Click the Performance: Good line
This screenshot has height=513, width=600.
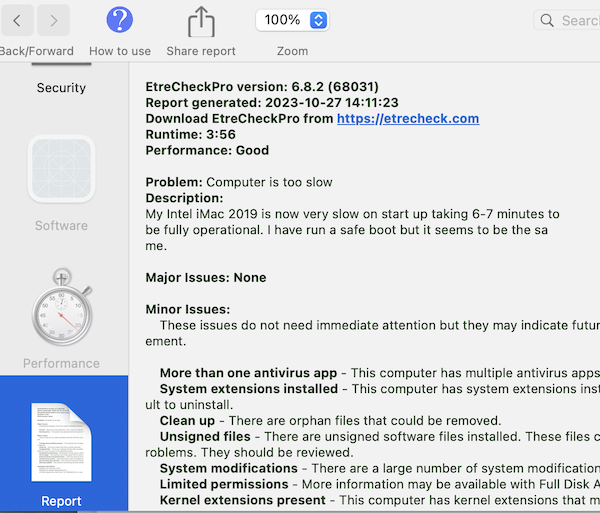[207, 150]
